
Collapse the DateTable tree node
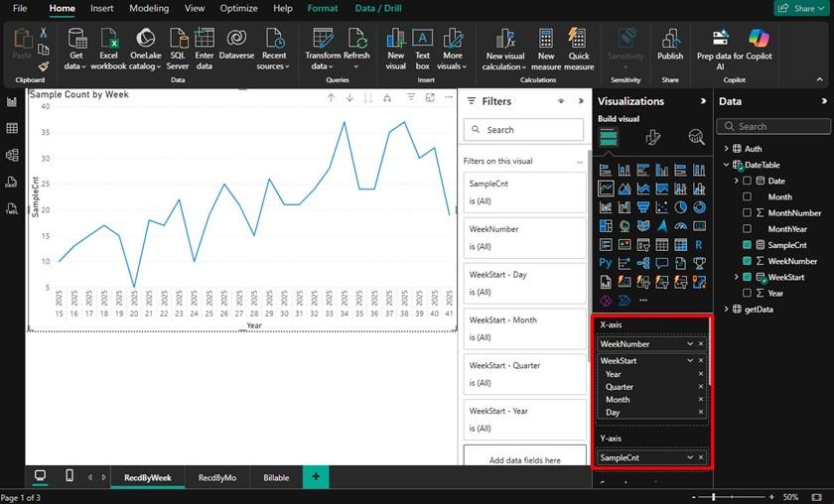726,165
